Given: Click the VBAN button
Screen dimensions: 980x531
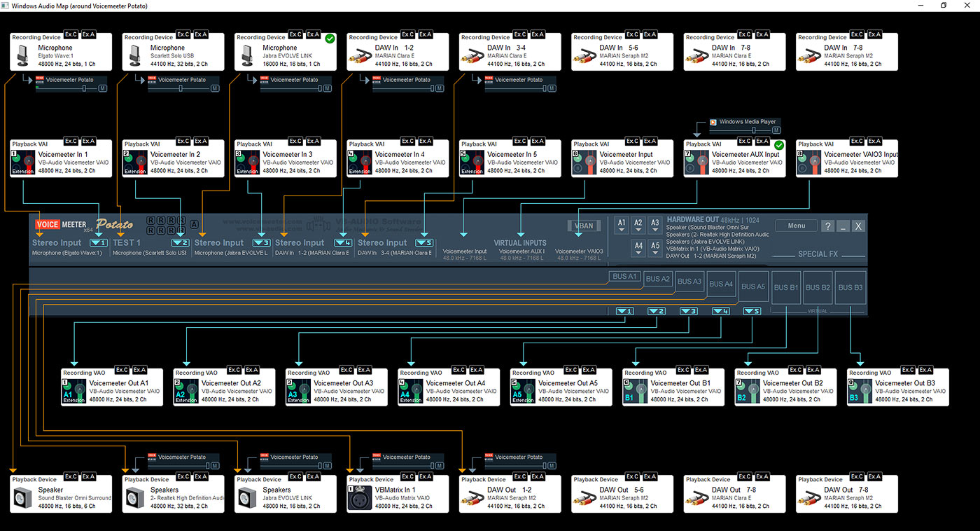Looking at the screenshot, I should click(x=584, y=226).
